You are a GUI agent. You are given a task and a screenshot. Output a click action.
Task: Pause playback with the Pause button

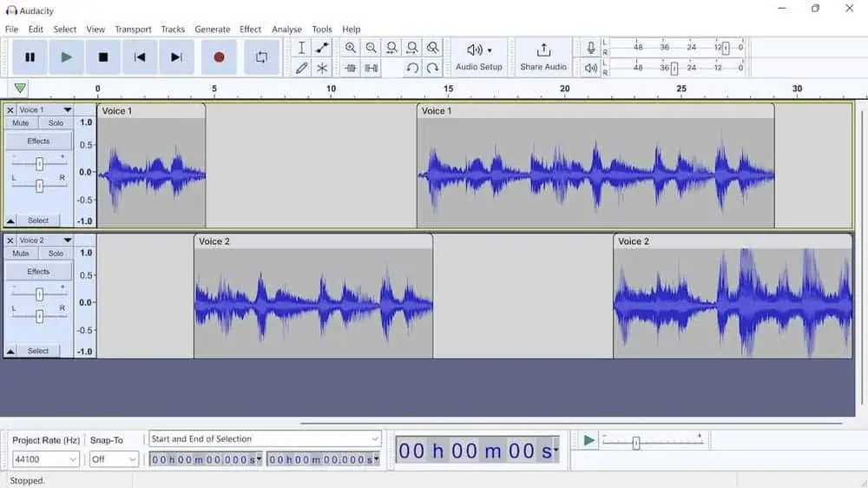click(30, 57)
